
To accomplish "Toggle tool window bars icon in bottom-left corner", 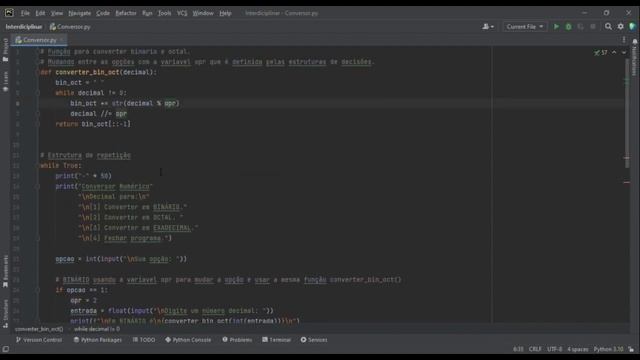I will (6, 349).
